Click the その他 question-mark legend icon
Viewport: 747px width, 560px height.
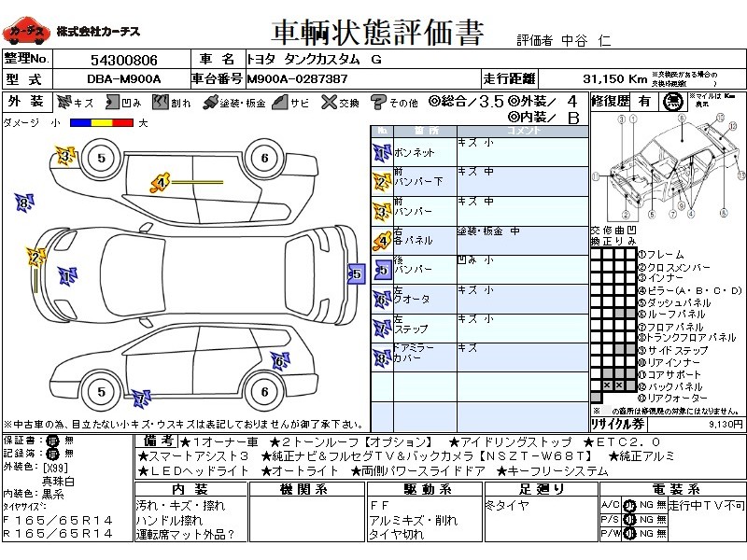point(378,102)
